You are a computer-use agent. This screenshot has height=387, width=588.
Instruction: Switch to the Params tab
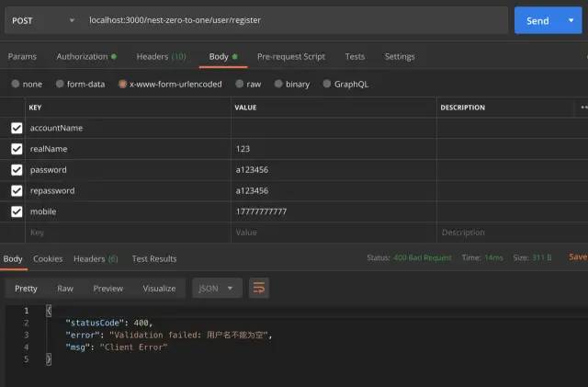pos(22,57)
